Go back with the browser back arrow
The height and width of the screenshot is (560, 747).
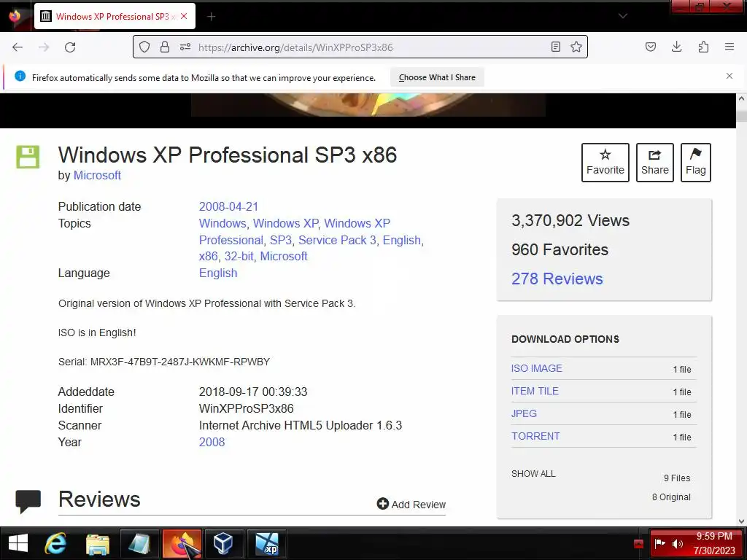(x=18, y=47)
